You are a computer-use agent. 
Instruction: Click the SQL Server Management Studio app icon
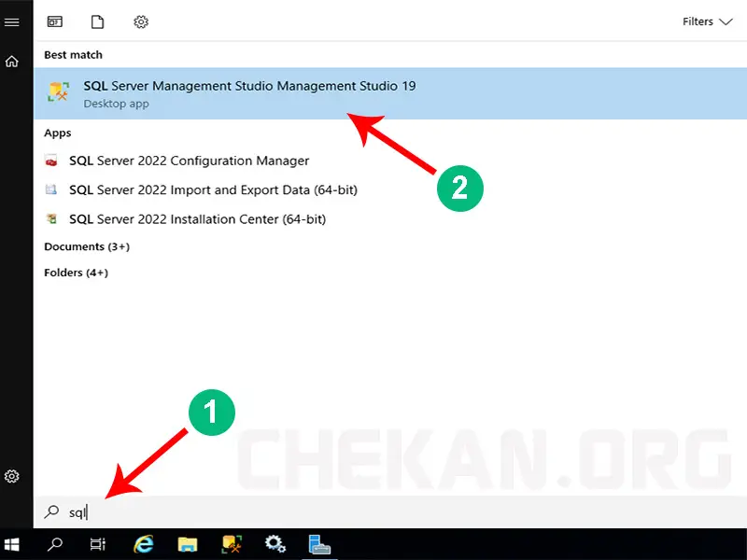[x=59, y=91]
